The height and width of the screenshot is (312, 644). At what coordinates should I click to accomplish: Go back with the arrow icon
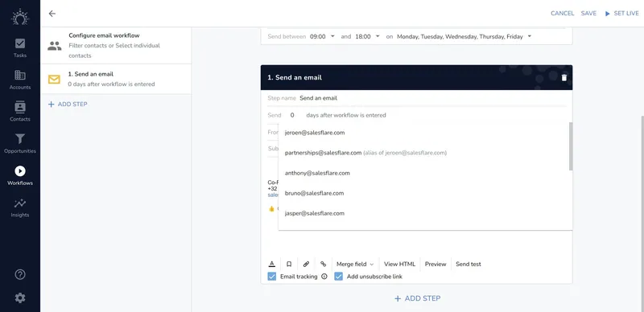tap(52, 14)
